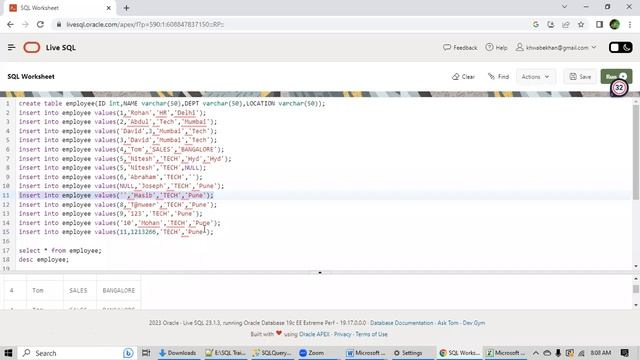Open the Oracle APEX footer link

pyautogui.click(x=314, y=334)
